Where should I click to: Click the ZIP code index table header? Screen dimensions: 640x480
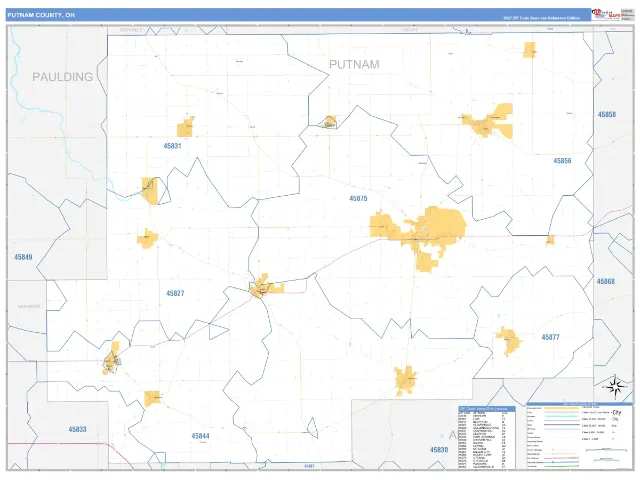pos(487,409)
